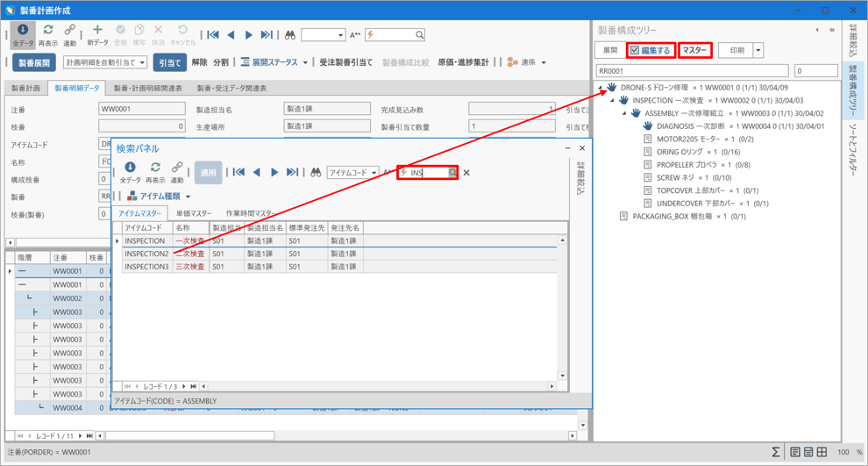
Task: Click the 製番展開 button
Action: coord(34,63)
